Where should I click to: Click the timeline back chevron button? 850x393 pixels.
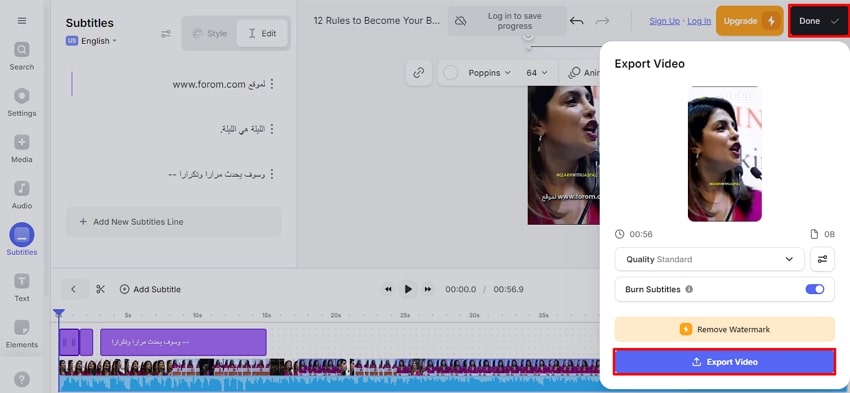[74, 289]
